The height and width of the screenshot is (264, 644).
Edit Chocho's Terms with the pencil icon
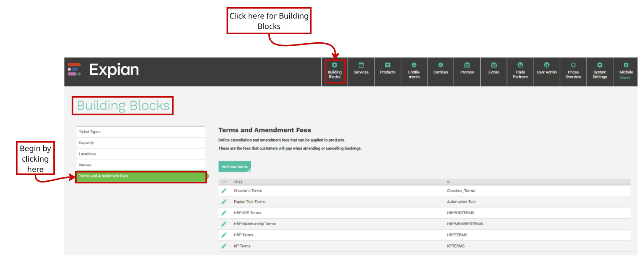[x=224, y=191]
